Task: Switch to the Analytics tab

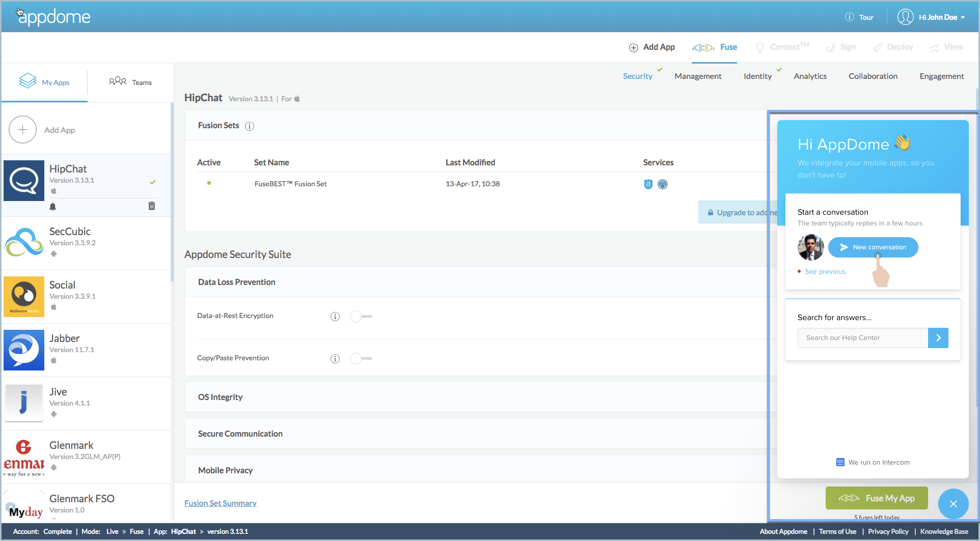Action: (810, 76)
